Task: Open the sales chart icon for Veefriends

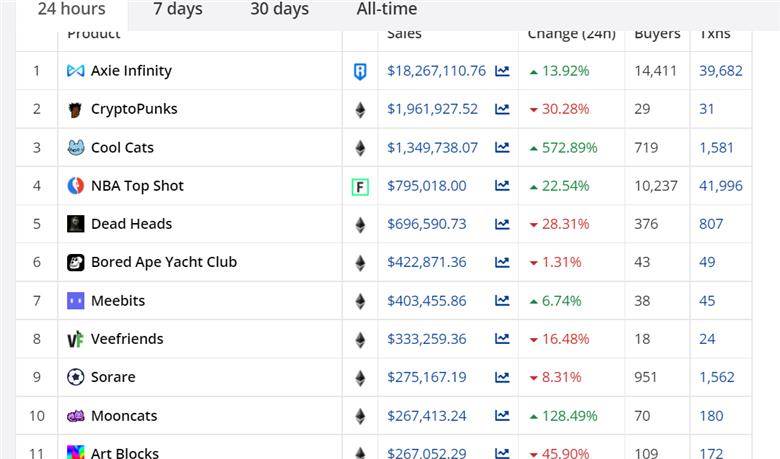Action: click(x=502, y=339)
